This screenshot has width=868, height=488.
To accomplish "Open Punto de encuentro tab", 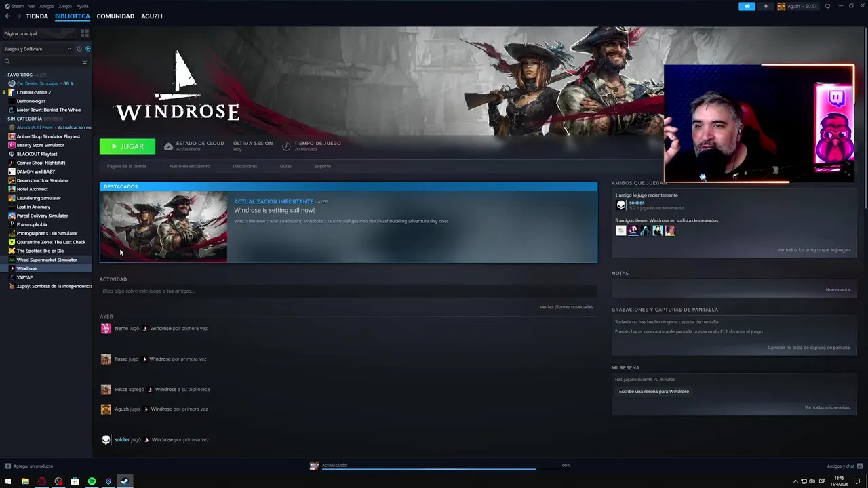I will click(x=190, y=166).
